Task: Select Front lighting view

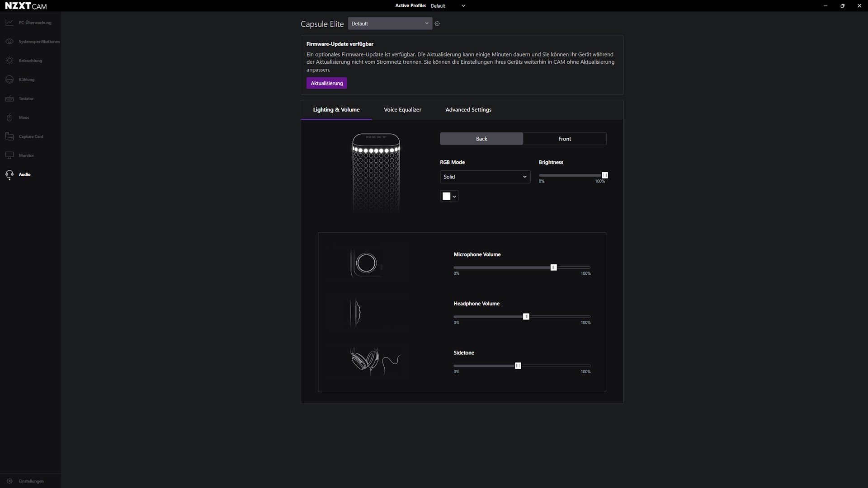Action: (x=565, y=138)
